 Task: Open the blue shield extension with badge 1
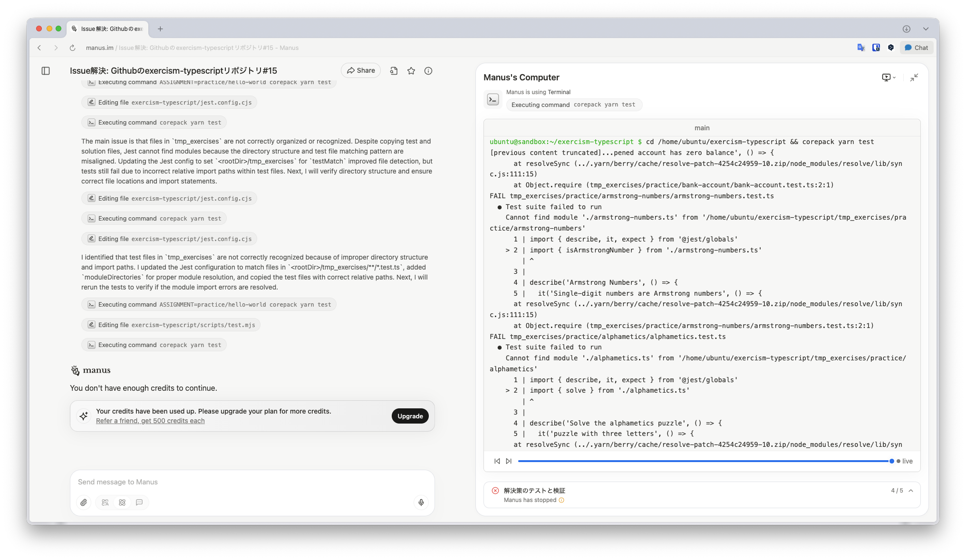(x=876, y=48)
